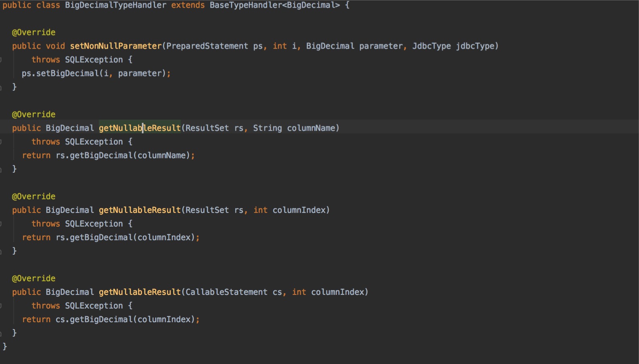Click cs.getBigDecimal(columnIndex) call

(x=125, y=319)
